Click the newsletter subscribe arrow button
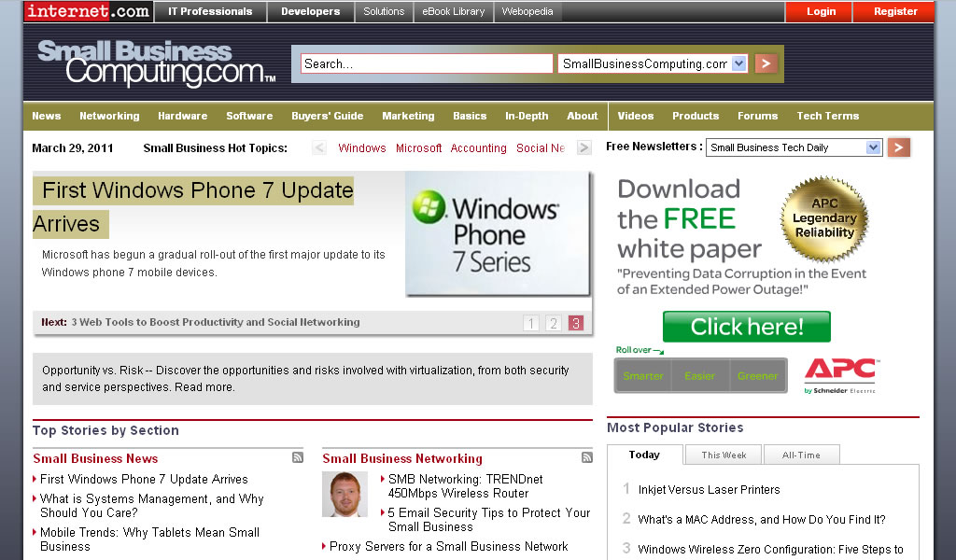 click(898, 147)
